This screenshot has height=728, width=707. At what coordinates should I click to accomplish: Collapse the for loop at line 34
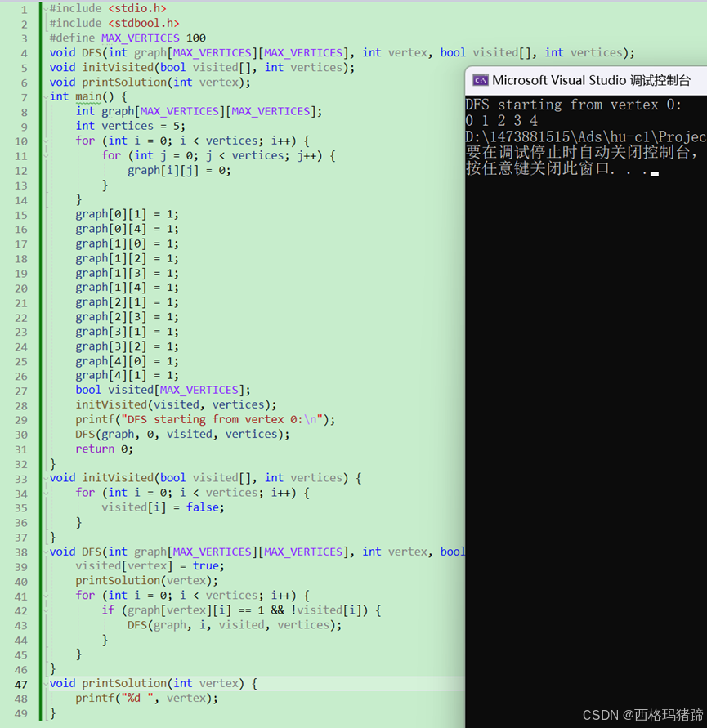point(46,493)
